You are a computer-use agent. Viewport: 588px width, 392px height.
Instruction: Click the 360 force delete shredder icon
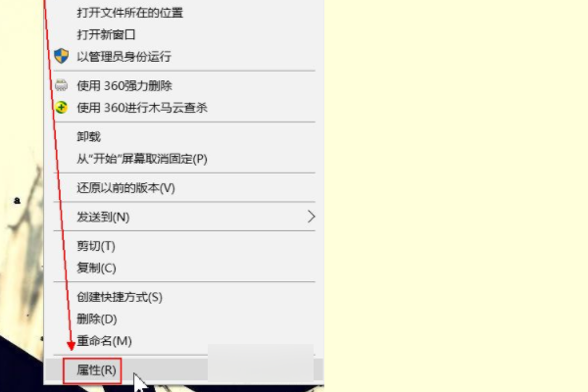[61, 85]
